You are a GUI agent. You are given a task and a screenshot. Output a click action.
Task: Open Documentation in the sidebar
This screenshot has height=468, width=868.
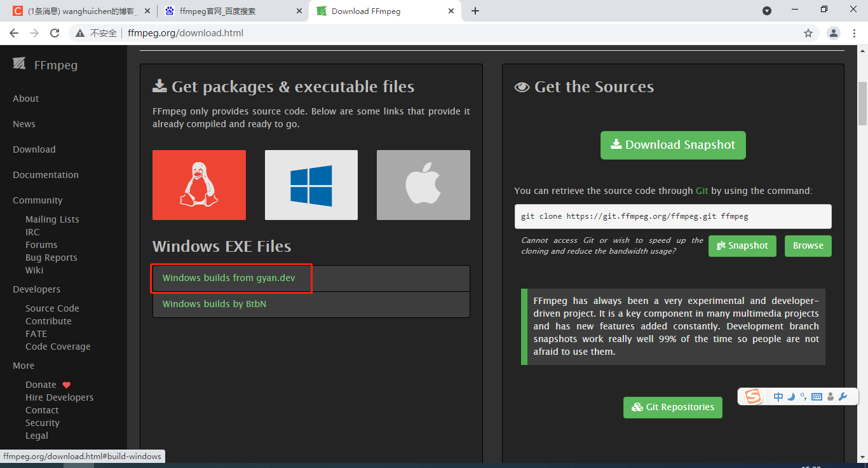tap(46, 175)
